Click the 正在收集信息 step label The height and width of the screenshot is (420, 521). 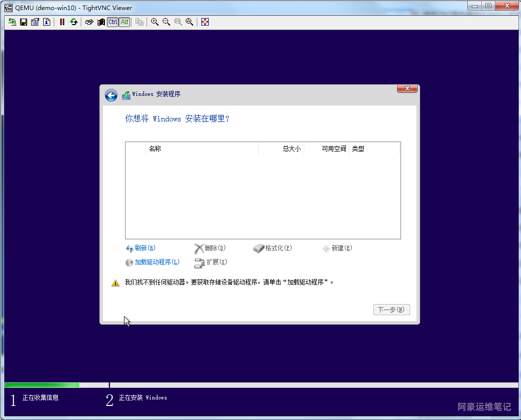40,397
